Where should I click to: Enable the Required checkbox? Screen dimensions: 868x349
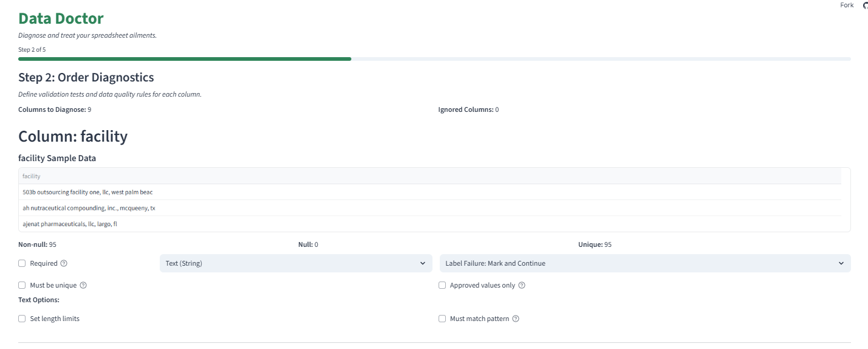[x=22, y=263]
